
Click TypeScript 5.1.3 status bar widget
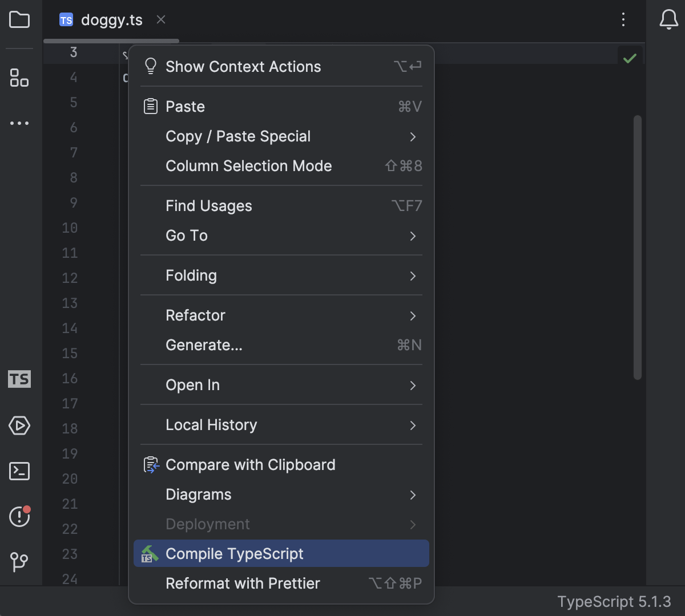[x=614, y=602]
